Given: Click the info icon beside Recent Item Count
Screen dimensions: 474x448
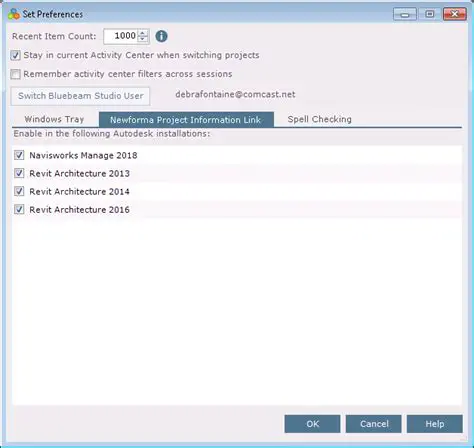Looking at the screenshot, I should (x=161, y=36).
